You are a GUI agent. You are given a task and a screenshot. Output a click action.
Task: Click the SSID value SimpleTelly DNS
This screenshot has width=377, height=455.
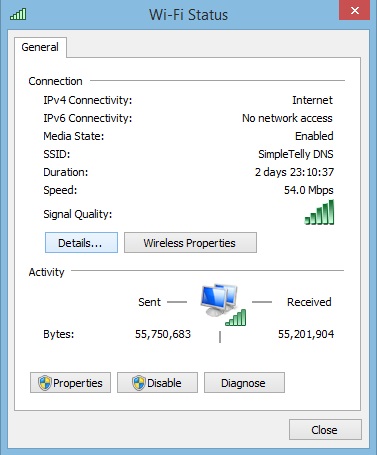(x=296, y=154)
